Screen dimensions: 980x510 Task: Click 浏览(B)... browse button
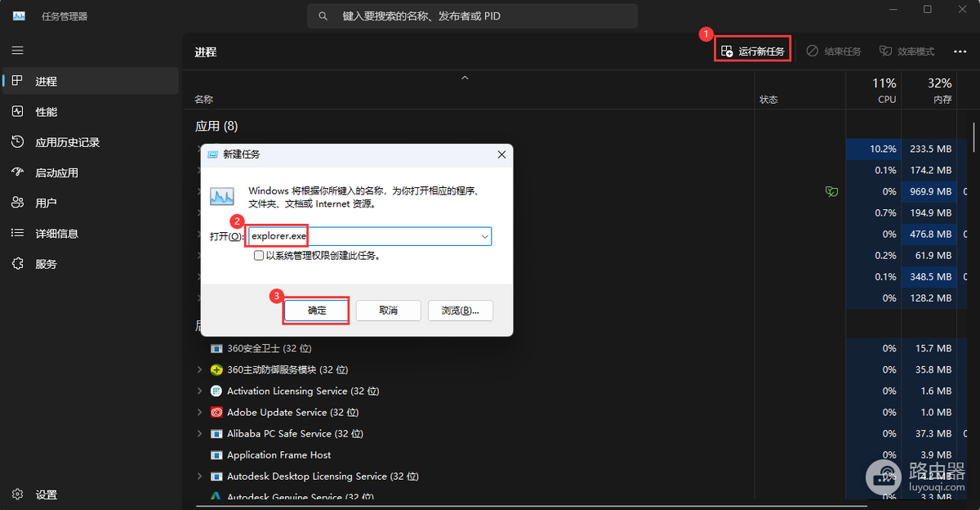pos(460,311)
